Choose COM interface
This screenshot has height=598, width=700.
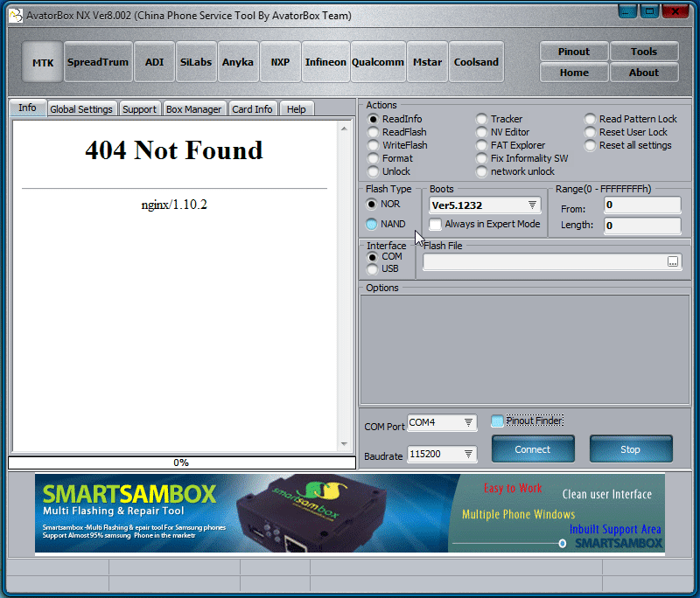tap(373, 257)
